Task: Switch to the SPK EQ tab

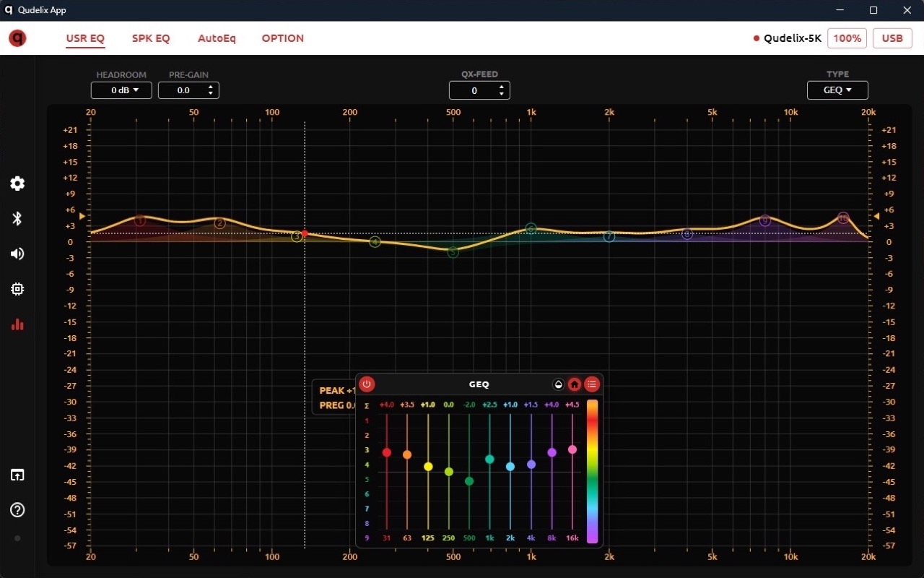Action: pyautogui.click(x=151, y=38)
